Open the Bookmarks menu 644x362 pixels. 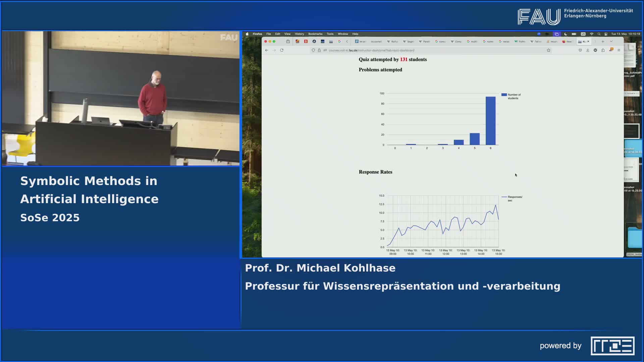[x=315, y=34]
